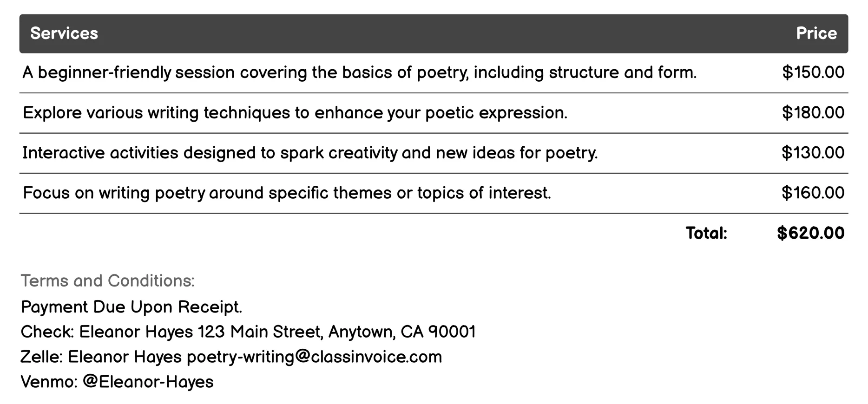
Task: Select the 'Interactive activities' service description
Action: point(310,153)
